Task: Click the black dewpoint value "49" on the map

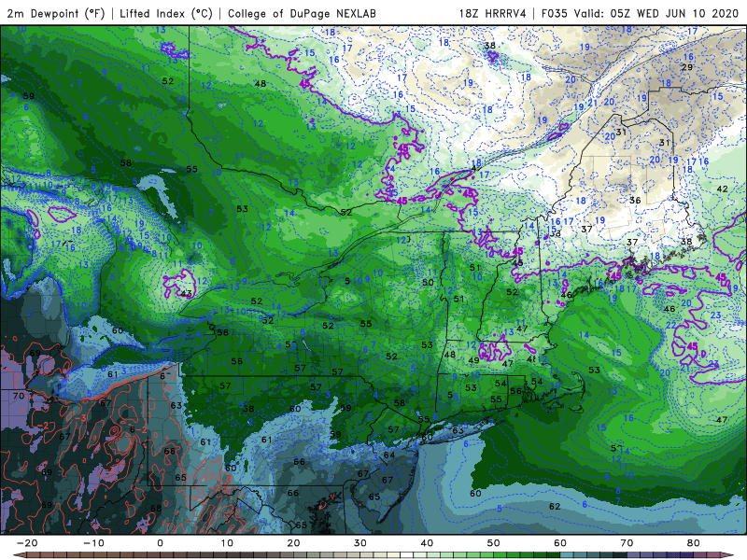Action: tap(473, 360)
